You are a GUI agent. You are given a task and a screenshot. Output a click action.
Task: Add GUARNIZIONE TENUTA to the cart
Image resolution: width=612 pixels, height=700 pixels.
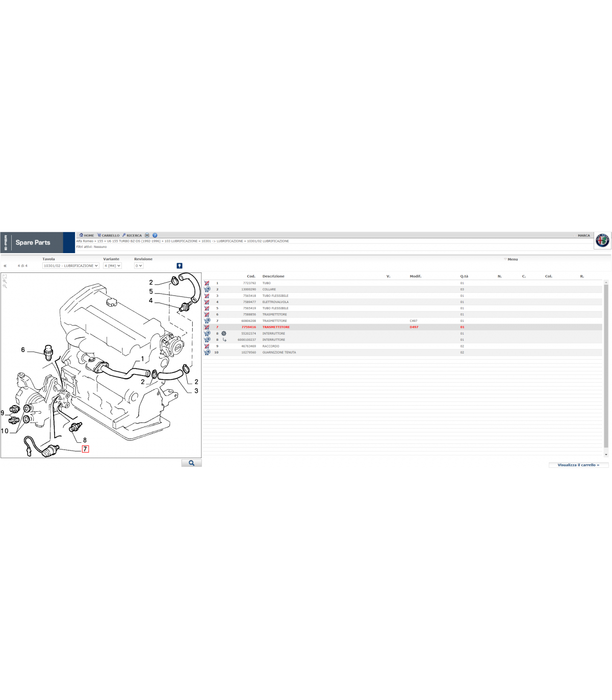coord(207,353)
